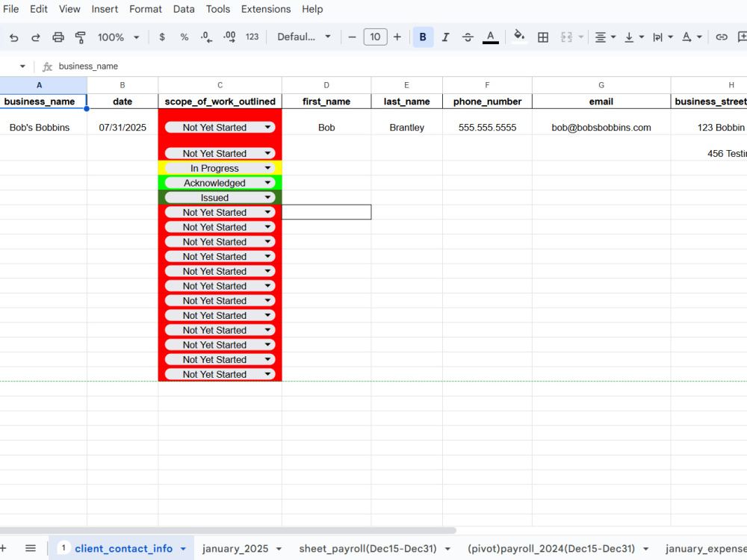Toggle italic formatting

445,37
